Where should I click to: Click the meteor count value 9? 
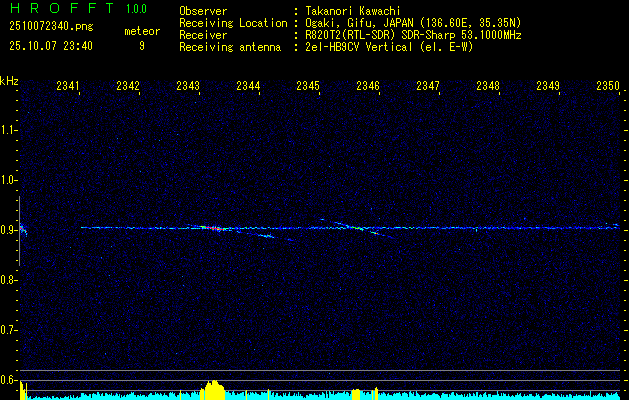pos(142,46)
